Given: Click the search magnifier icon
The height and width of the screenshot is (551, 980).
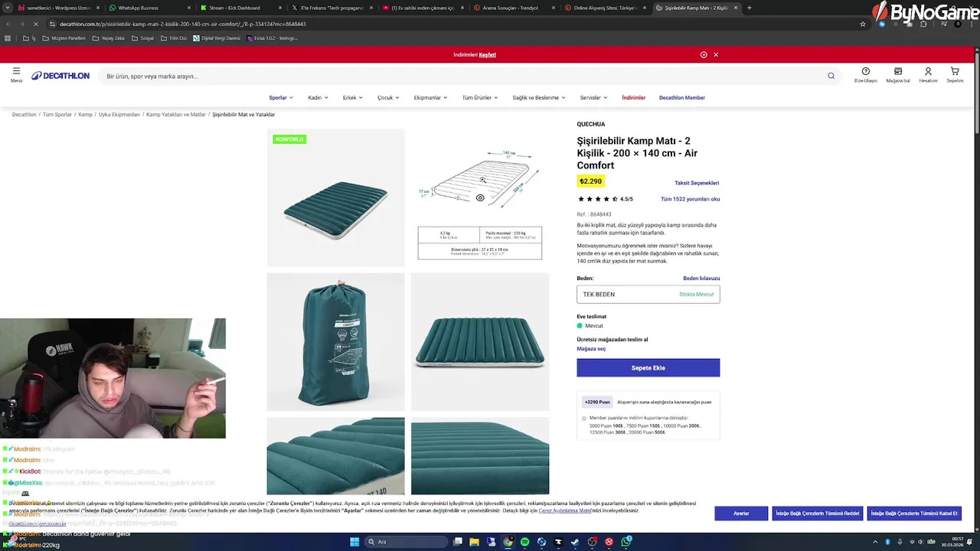Looking at the screenshot, I should click(831, 76).
